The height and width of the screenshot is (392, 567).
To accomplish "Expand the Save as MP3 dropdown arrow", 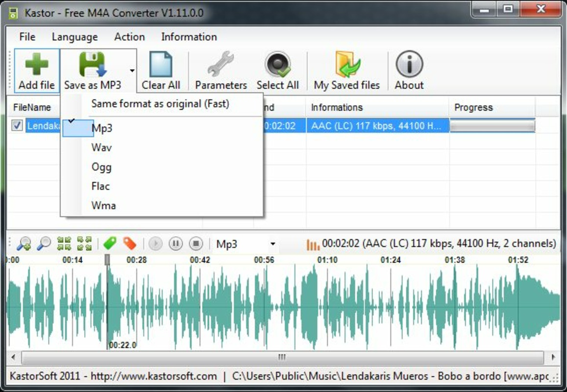I will coord(132,70).
